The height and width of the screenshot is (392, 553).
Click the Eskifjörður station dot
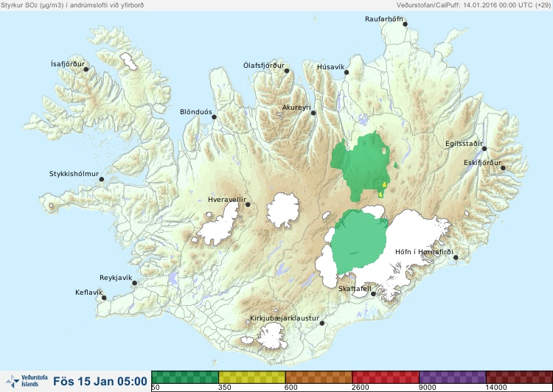[503, 168]
